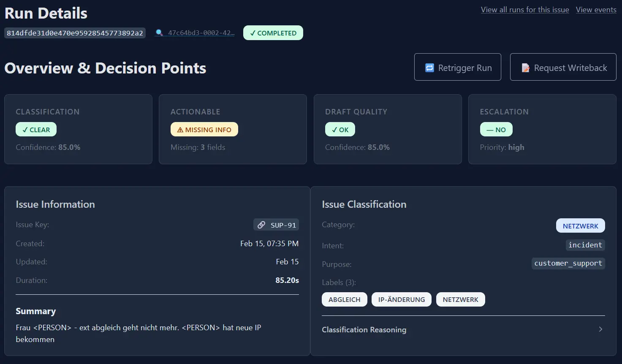Screen dimensions: 622x364
Task: Select the NETZWERK category badge
Action: pos(581,225)
